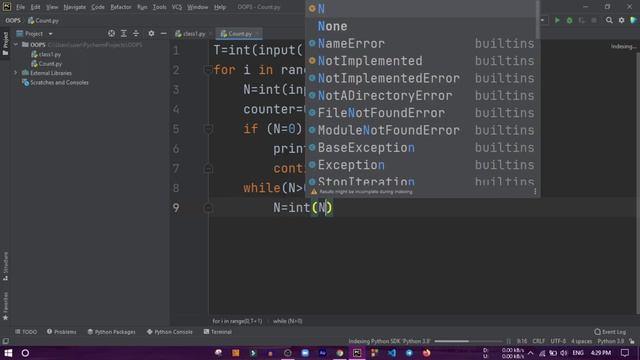The width and height of the screenshot is (640, 360).
Task: Select class1.py in project tree
Action: 46,54
